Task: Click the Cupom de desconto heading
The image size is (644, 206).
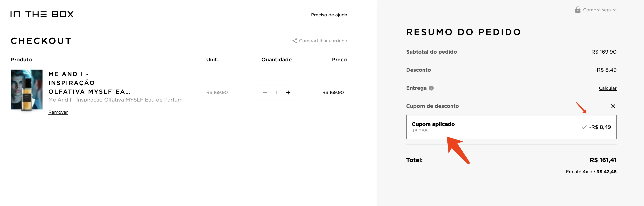Action: click(x=432, y=106)
